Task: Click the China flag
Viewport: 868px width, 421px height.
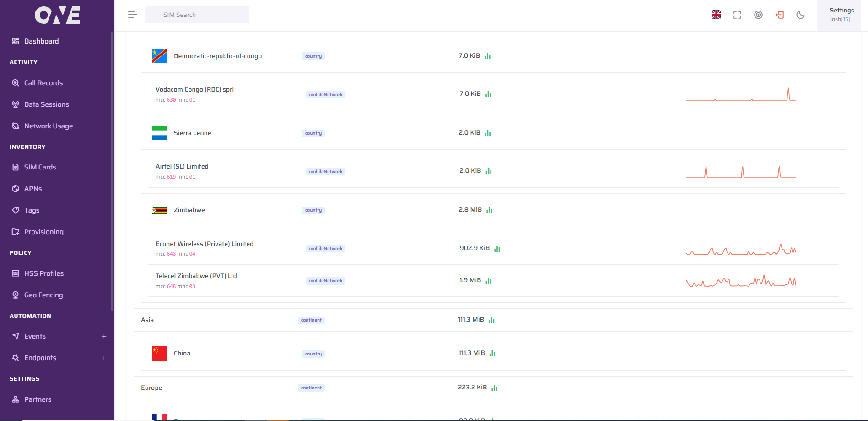Action: tap(159, 353)
